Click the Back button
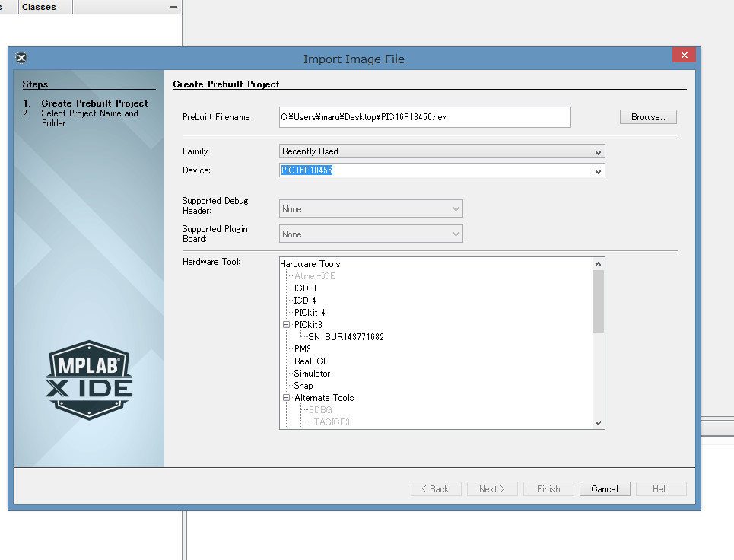 [436, 488]
